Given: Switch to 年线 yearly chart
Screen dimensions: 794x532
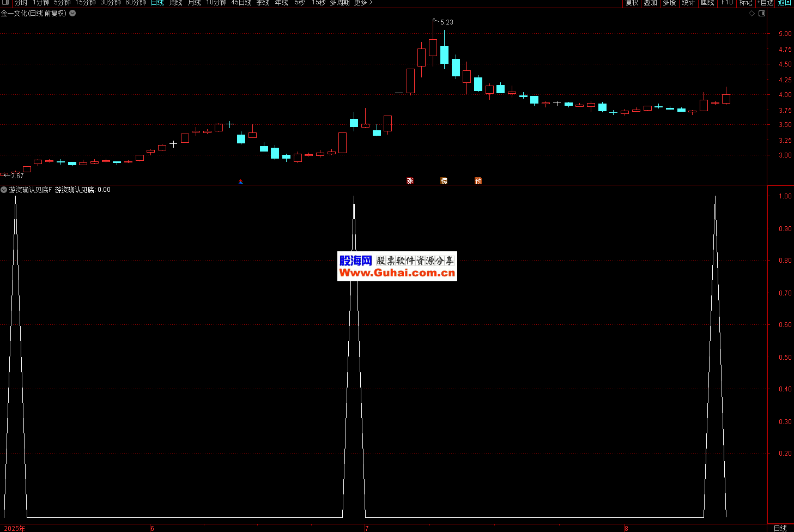Looking at the screenshot, I should pyautogui.click(x=282, y=3).
